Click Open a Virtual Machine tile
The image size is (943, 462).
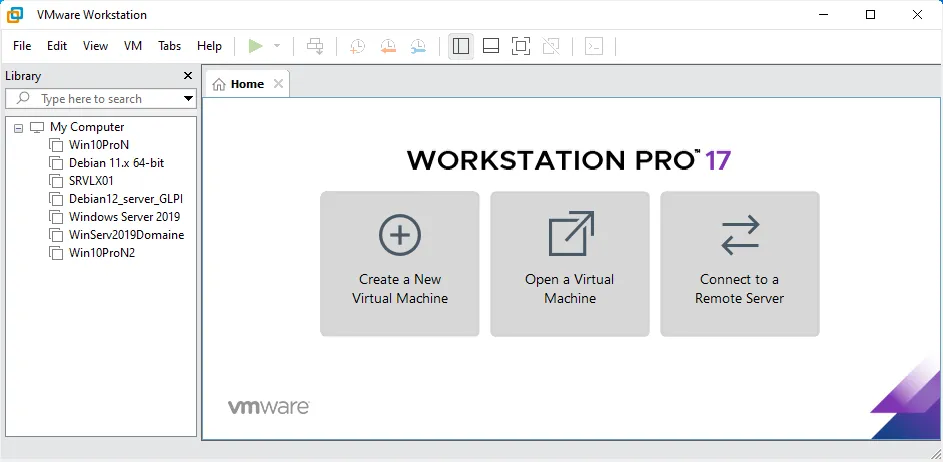click(570, 264)
